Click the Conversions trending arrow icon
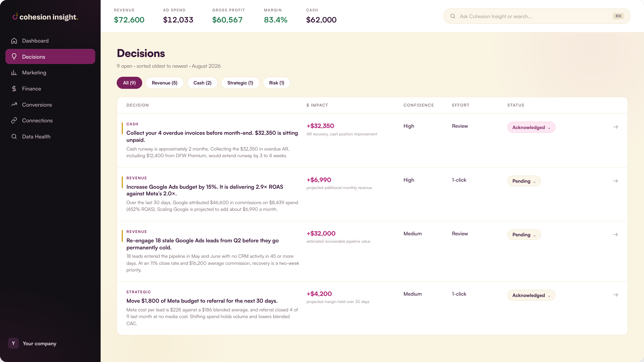The image size is (644, 362). 14,104
